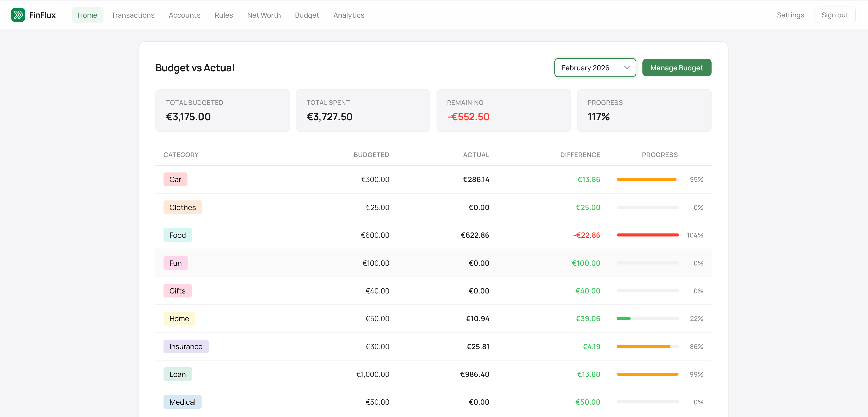Select the Car category badge

point(175,179)
